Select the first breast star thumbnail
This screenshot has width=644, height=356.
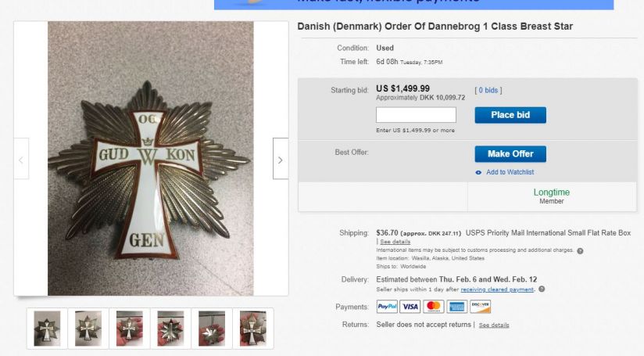(x=47, y=328)
